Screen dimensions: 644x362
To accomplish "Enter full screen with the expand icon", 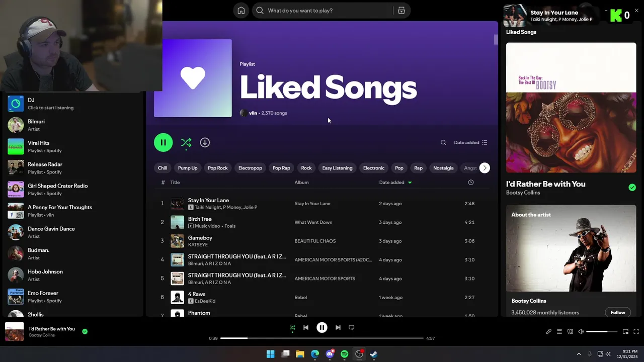I will pyautogui.click(x=636, y=331).
